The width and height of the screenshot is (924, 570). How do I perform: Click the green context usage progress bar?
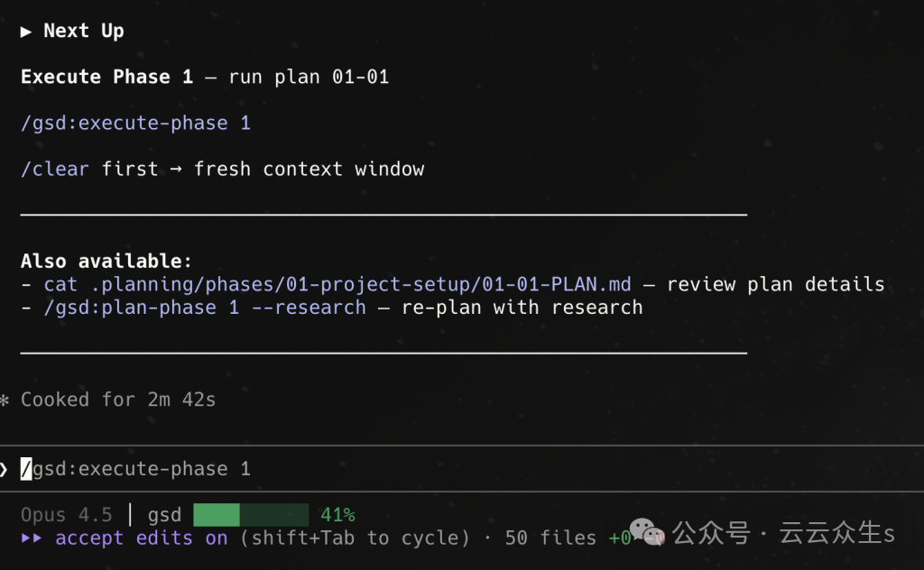pos(251,515)
